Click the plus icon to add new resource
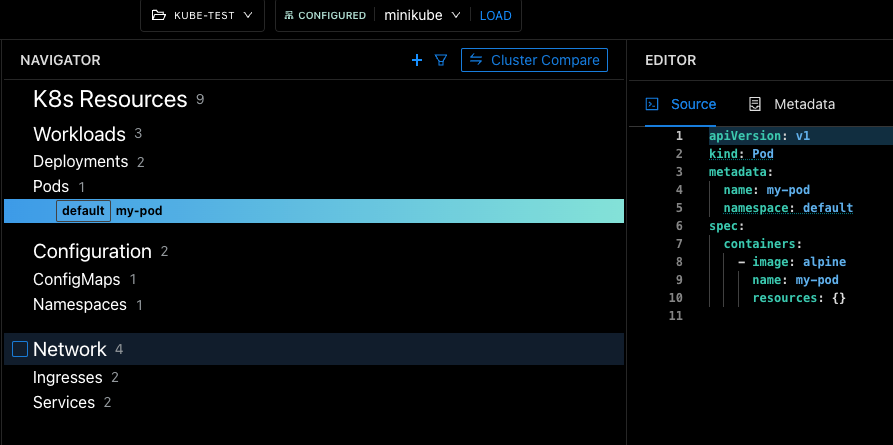 (417, 60)
